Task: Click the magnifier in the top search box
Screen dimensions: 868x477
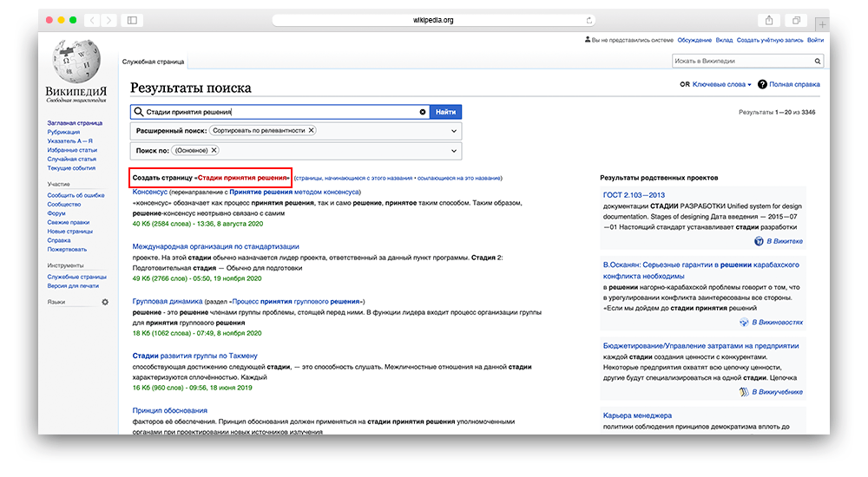Action: click(x=817, y=62)
